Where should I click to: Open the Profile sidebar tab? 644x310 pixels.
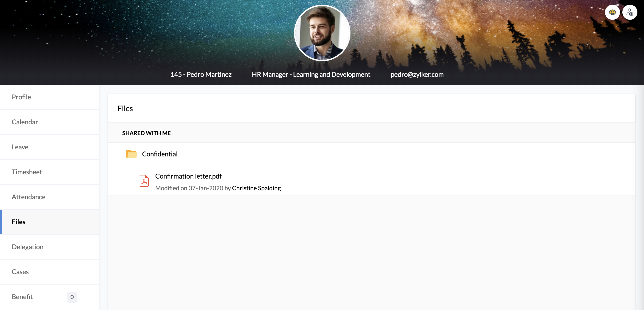[21, 97]
